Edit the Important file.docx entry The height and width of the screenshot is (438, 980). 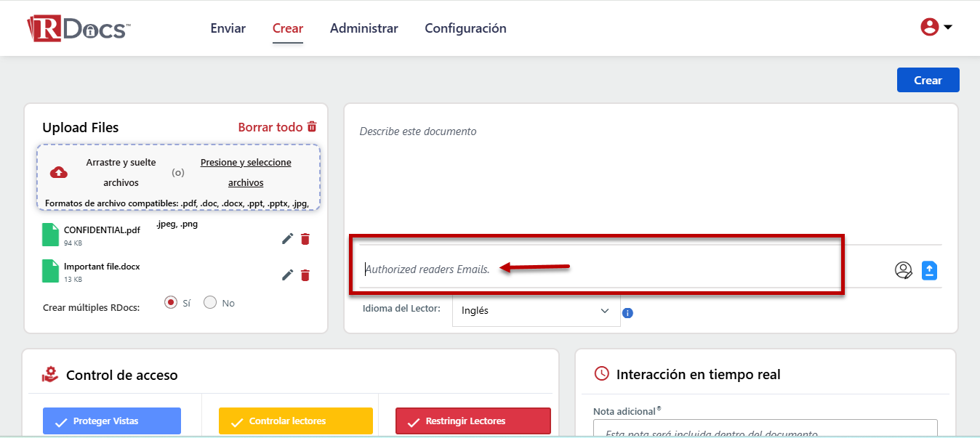288,275
